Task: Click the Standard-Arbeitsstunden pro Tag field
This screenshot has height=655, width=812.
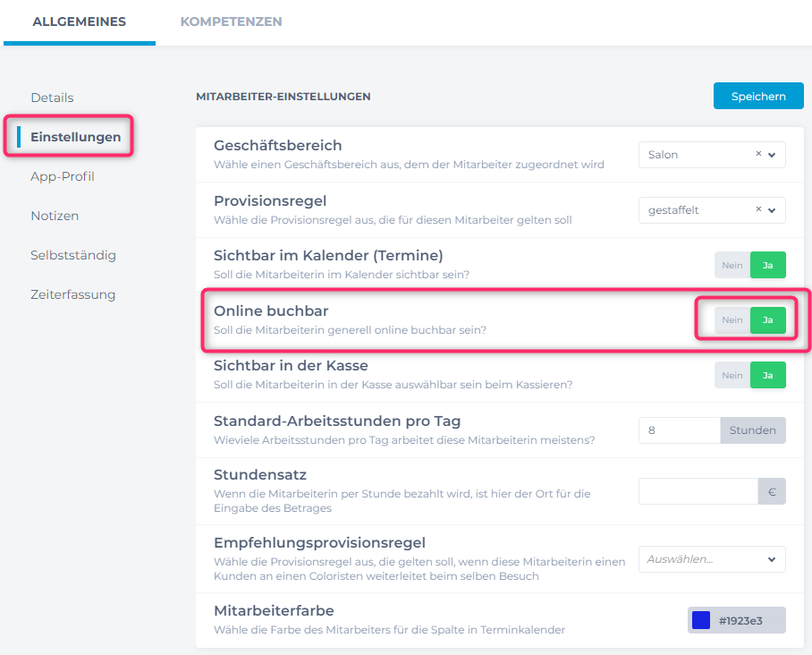Action: coord(680,430)
